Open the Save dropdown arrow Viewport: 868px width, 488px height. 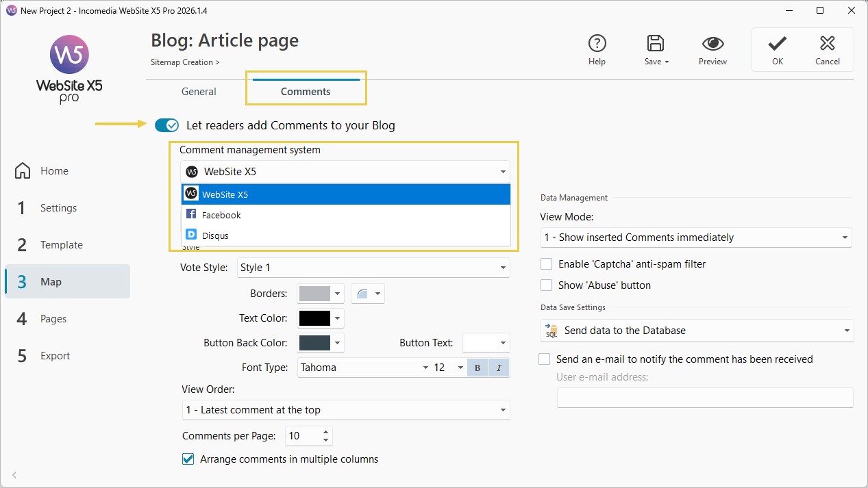(x=667, y=62)
